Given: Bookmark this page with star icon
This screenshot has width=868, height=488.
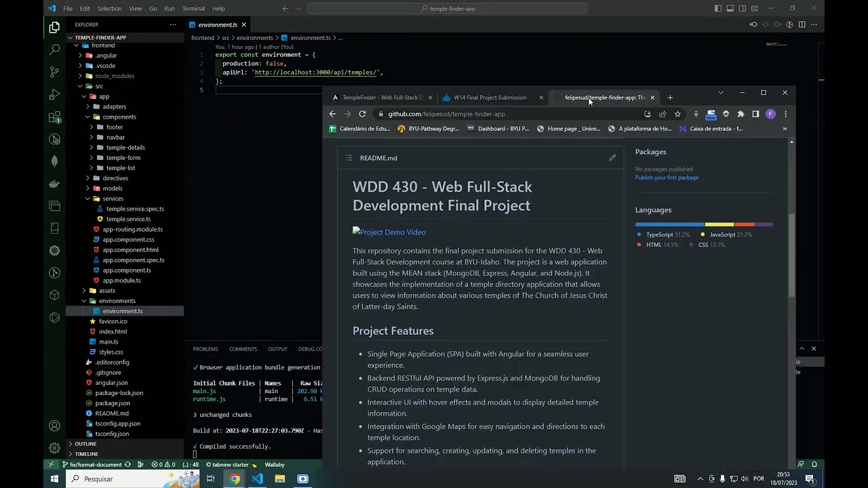Looking at the screenshot, I should [677, 114].
